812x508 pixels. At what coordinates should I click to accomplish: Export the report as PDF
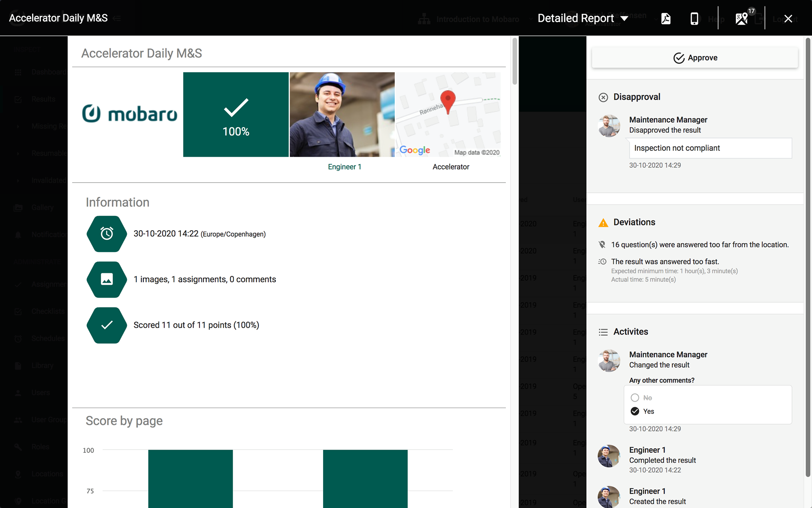pos(666,19)
